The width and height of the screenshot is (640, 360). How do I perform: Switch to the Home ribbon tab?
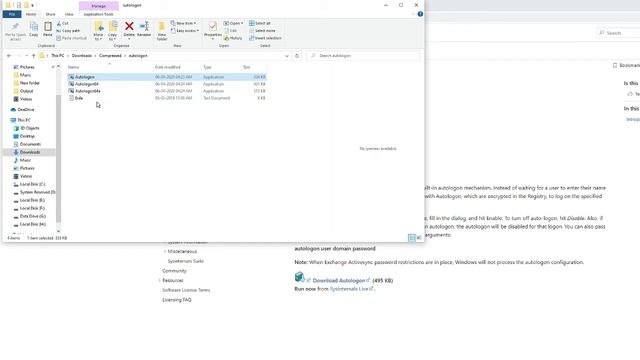(x=31, y=14)
